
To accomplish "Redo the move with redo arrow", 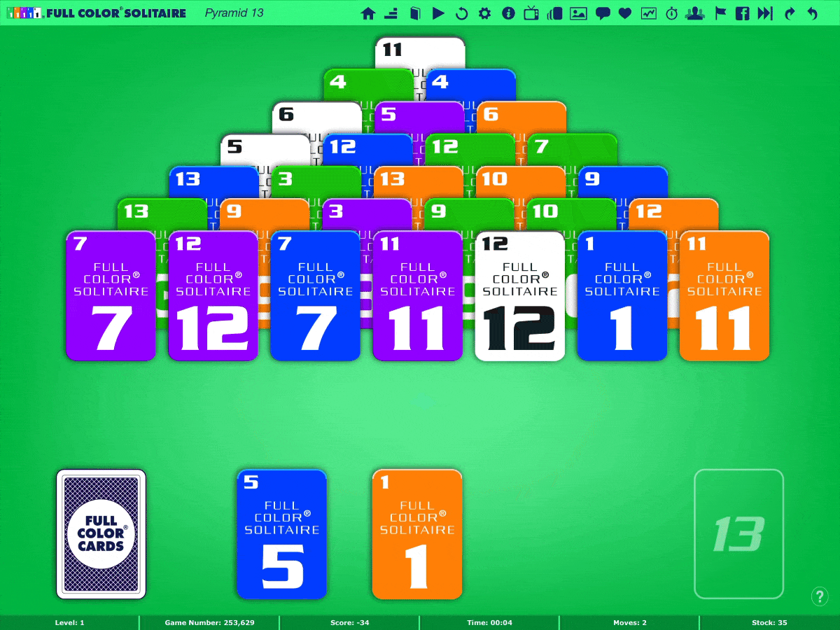I will tap(790, 13).
